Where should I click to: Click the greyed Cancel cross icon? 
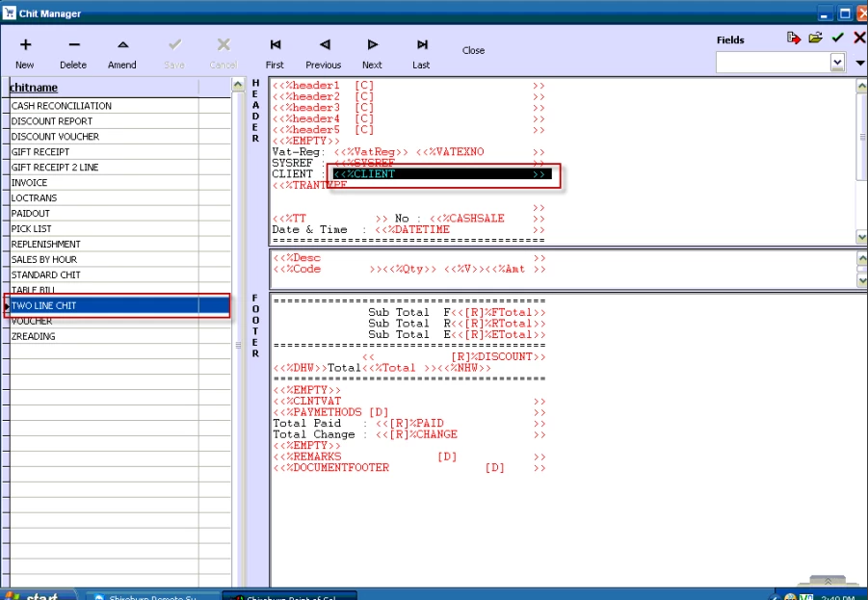(224, 44)
